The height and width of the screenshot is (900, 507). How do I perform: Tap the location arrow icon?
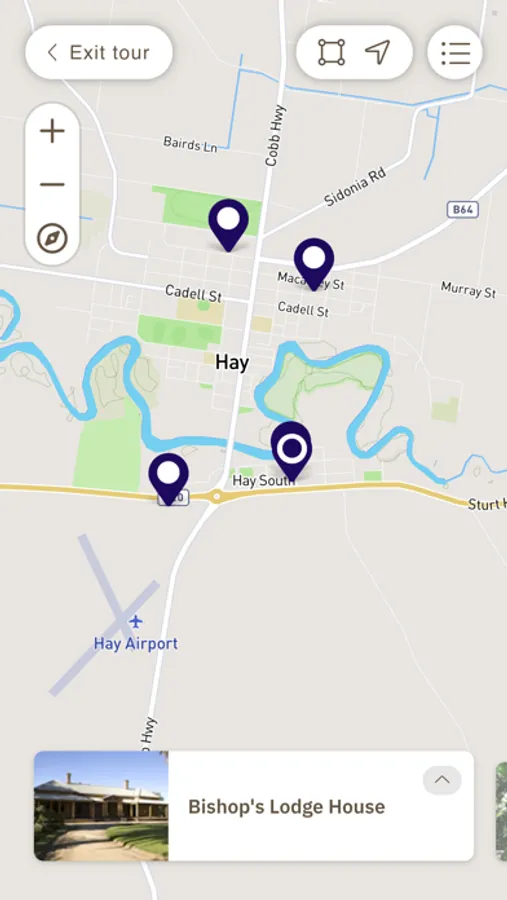[x=378, y=52]
